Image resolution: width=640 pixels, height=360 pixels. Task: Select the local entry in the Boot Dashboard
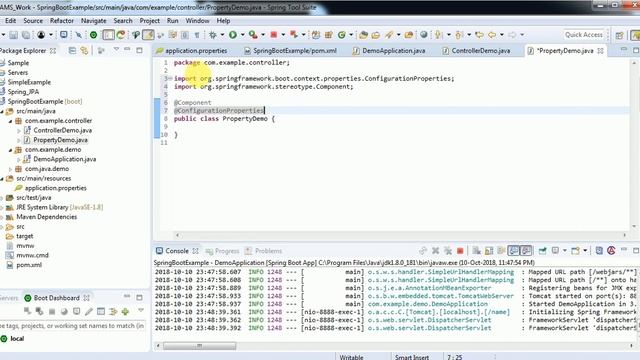(17, 339)
